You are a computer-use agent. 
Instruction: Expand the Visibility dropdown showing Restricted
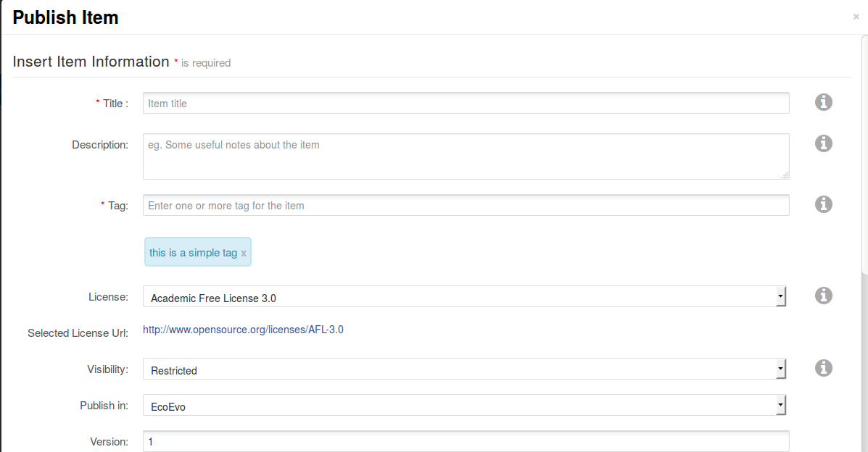pyautogui.click(x=464, y=369)
